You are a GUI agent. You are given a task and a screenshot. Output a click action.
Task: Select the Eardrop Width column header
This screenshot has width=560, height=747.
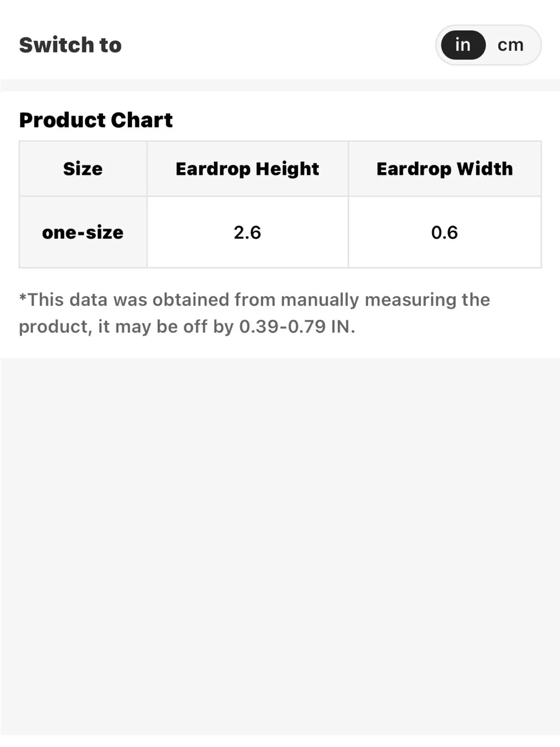(445, 169)
